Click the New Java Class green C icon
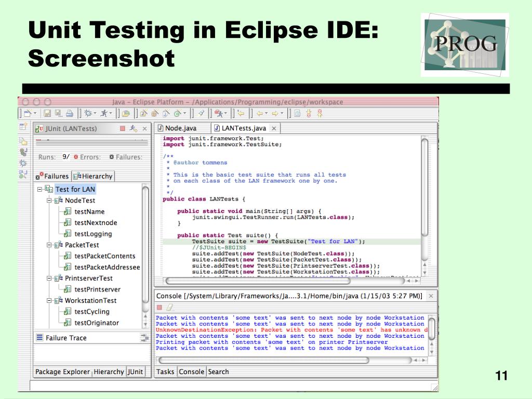The height and width of the screenshot is (399, 532). pyautogui.click(x=177, y=113)
